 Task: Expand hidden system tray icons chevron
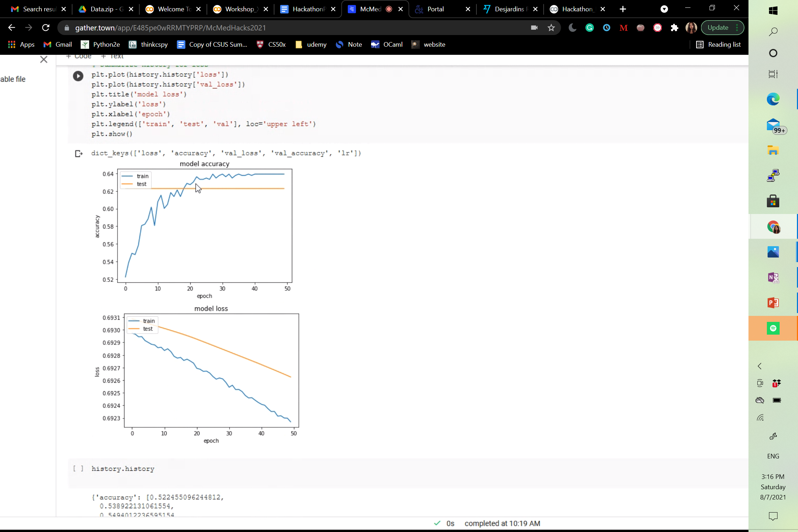coord(759,366)
